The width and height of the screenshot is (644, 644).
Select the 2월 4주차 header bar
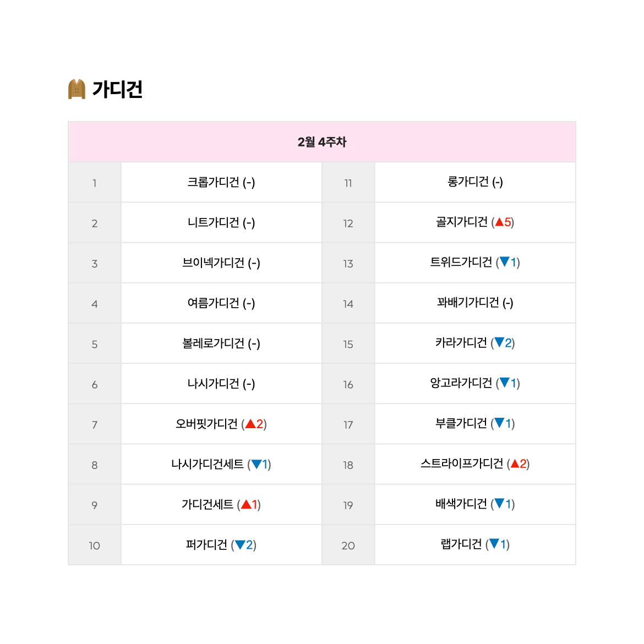click(322, 141)
